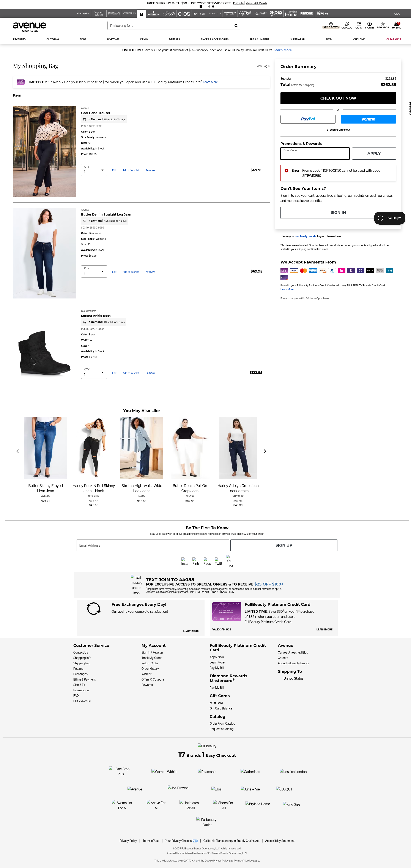Show next recommended products with right arrow
Screen dimensions: 411x868
pos(265,451)
